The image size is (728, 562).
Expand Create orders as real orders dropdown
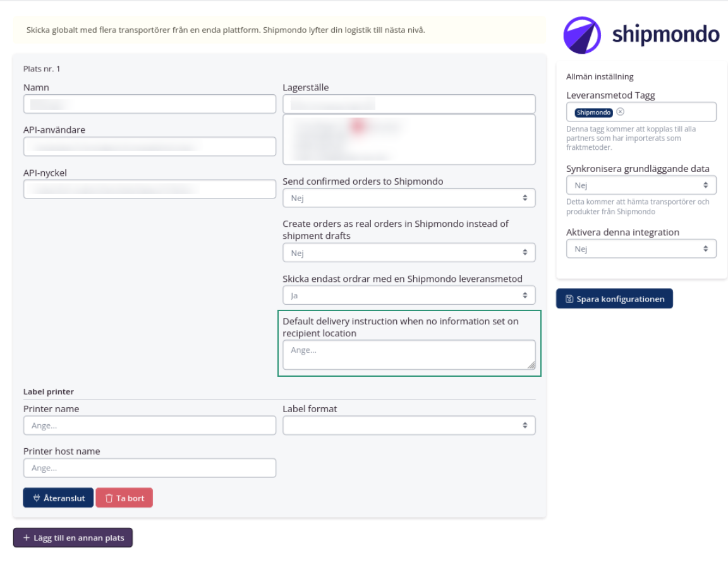408,253
